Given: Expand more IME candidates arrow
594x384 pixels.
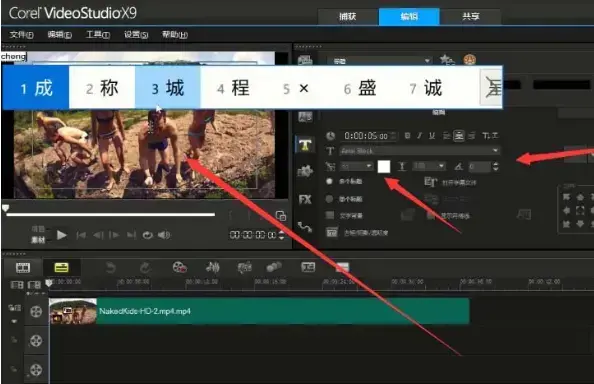Looking at the screenshot, I should pyautogui.click(x=491, y=88).
